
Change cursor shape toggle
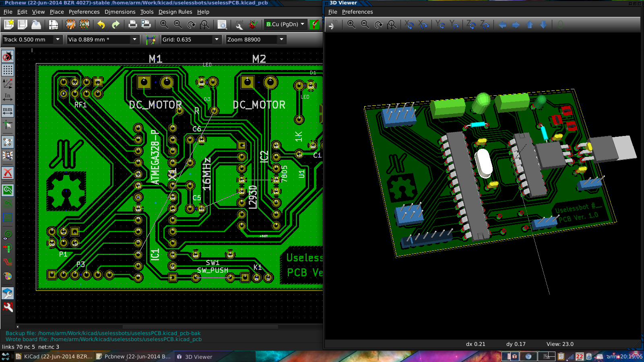(x=8, y=125)
